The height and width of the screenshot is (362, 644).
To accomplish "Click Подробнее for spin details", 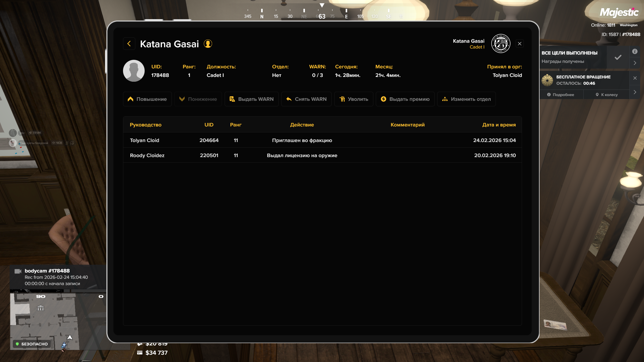I will [561, 95].
